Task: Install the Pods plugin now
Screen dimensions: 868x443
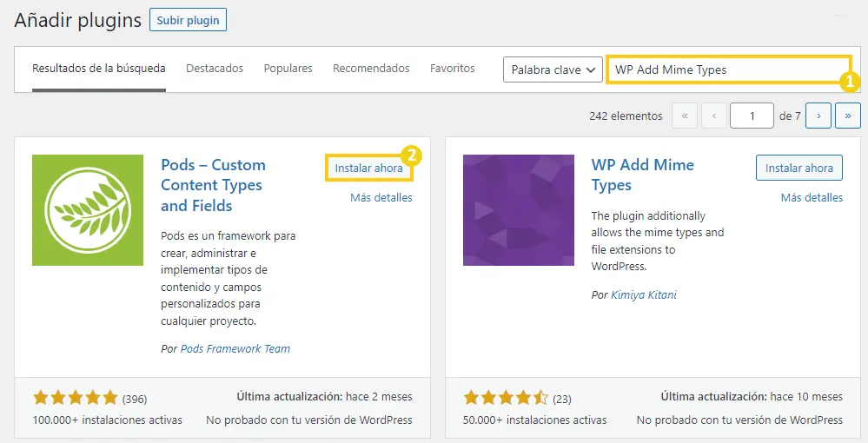Action: pyautogui.click(x=368, y=168)
